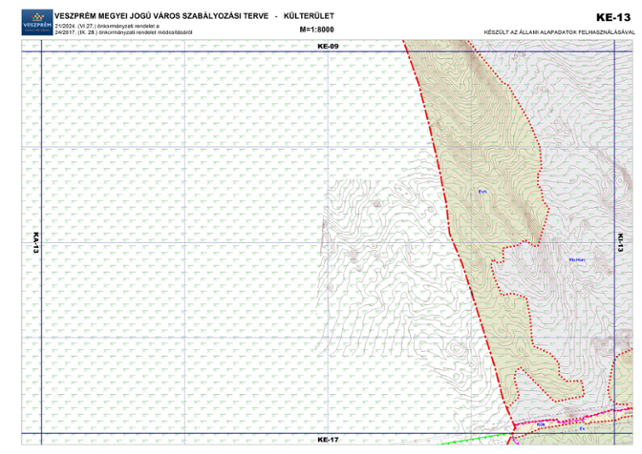This screenshot has width=642, height=454.
Task: Click the M=1:8000 scale text
Action: tap(316, 31)
